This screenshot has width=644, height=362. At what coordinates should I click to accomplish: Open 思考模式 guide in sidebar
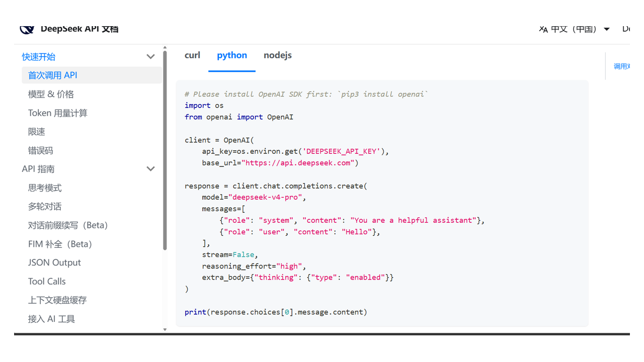45,188
